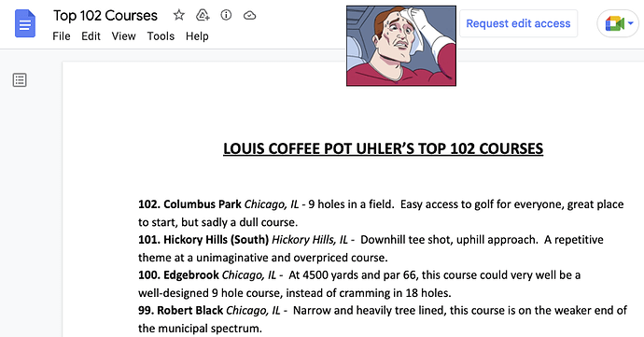Open Google Meet call icon
Viewport: 644px width, 337px height.
coord(615,24)
